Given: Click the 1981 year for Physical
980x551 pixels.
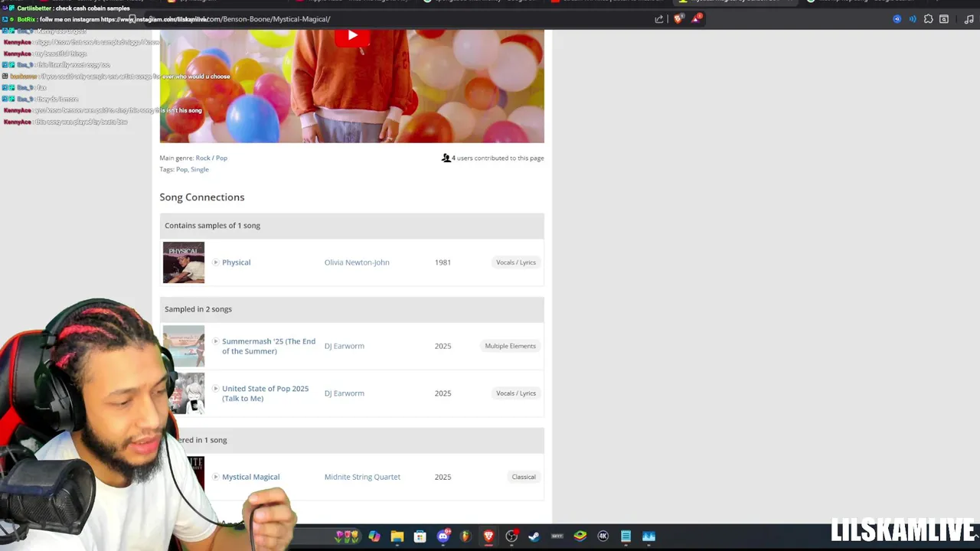Looking at the screenshot, I should [x=443, y=262].
